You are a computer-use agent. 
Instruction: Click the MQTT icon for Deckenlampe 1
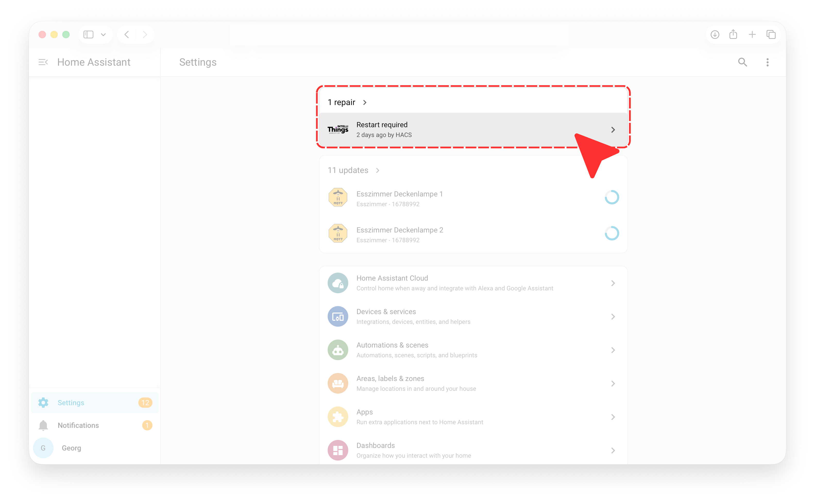point(338,197)
